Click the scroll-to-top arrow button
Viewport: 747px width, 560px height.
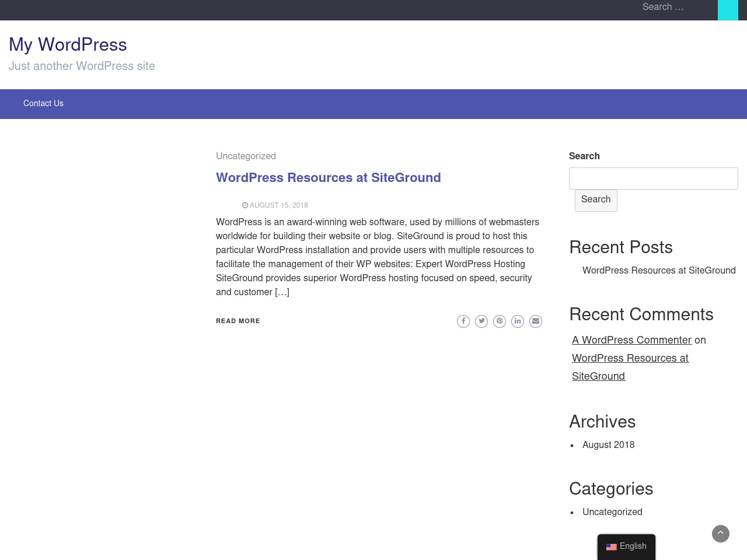click(x=721, y=533)
